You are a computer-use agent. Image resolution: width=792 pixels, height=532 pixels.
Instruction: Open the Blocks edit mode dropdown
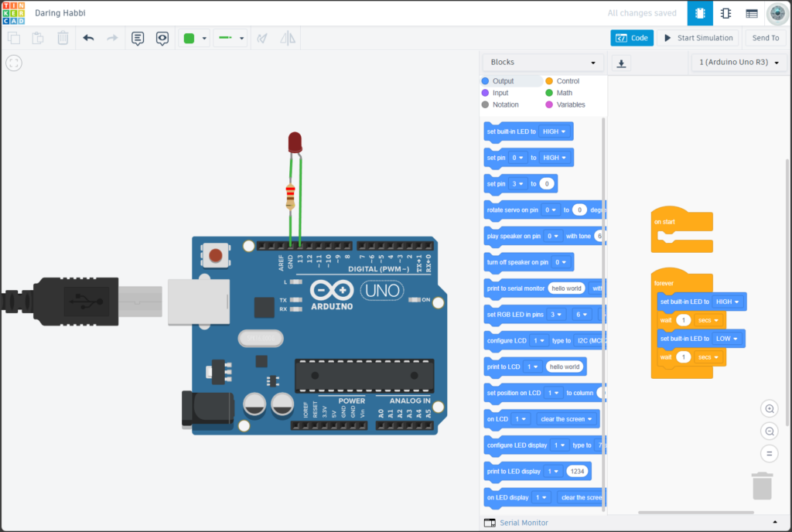543,62
